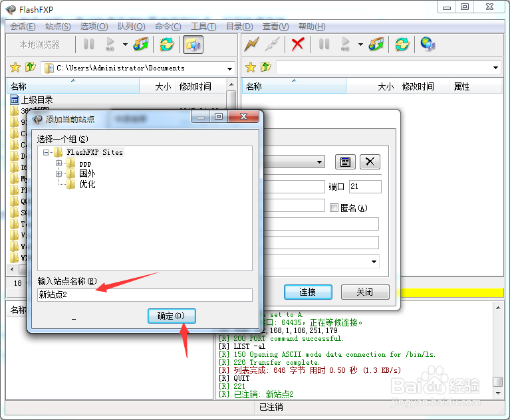Close the 添加当前站点 dialog
Image resolution: width=510 pixels, height=420 pixels.
pyautogui.click(x=243, y=116)
